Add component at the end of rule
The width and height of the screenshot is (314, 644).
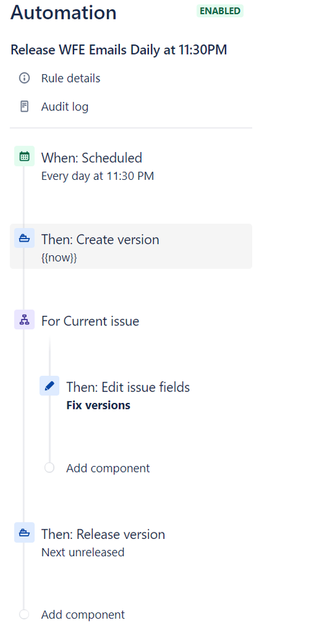[x=83, y=614]
